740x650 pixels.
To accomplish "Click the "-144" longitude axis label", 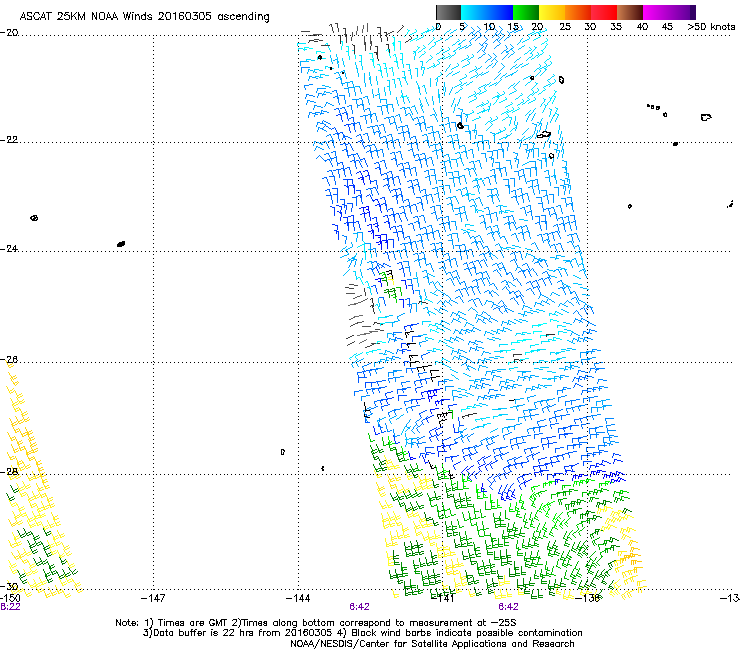I will [298, 599].
